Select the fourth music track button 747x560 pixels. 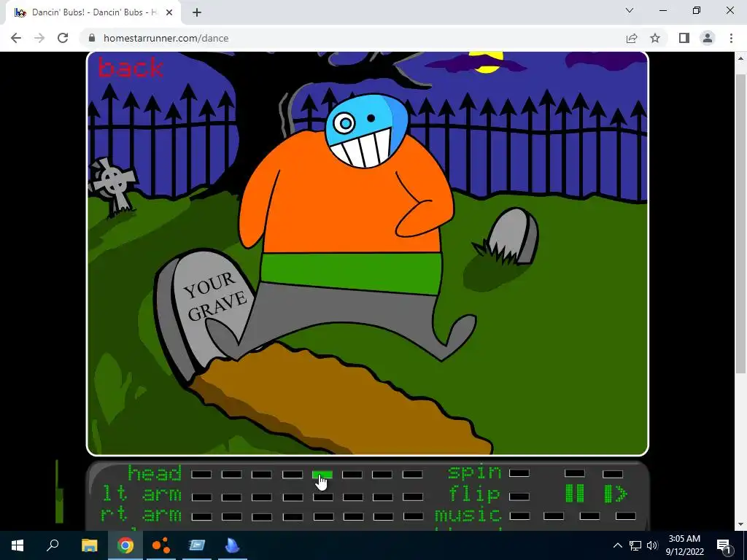625,516
